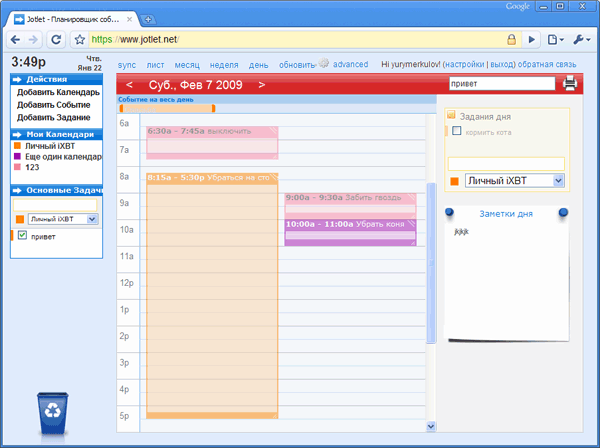Close the Jotlet browser tab
Viewport: 600px width, 448px height.
click(x=130, y=19)
